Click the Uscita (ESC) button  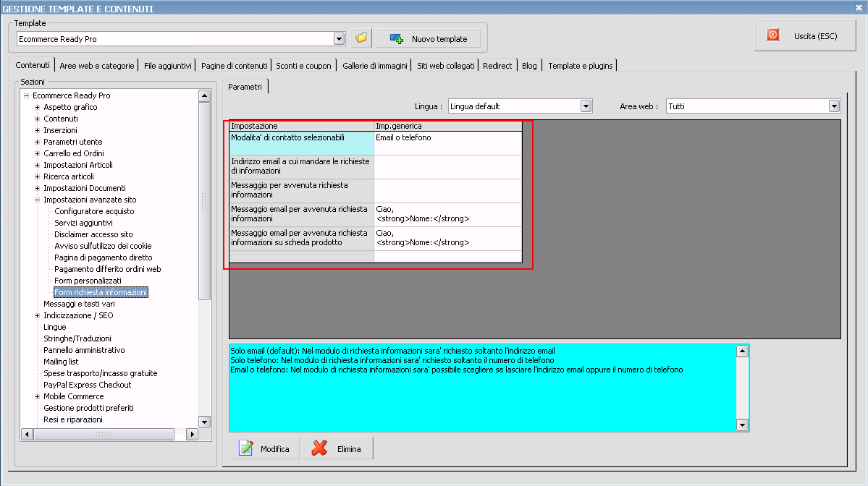click(805, 36)
